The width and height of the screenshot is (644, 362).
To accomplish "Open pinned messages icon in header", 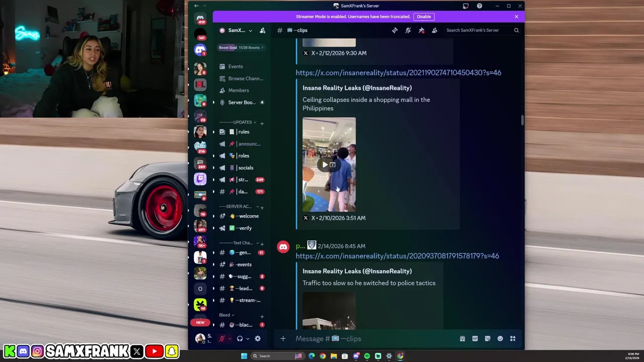I will pos(421,30).
